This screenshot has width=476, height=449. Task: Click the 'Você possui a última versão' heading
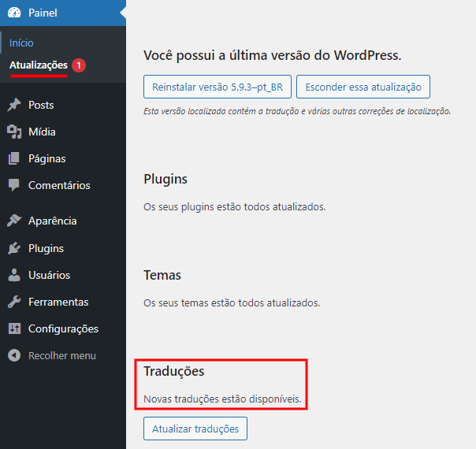coord(273,55)
